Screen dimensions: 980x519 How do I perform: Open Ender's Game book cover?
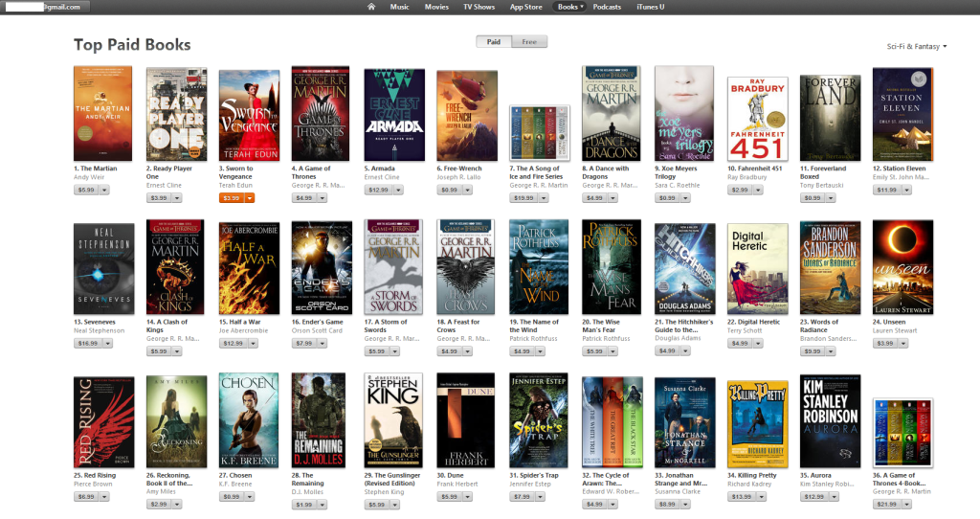[322, 267]
